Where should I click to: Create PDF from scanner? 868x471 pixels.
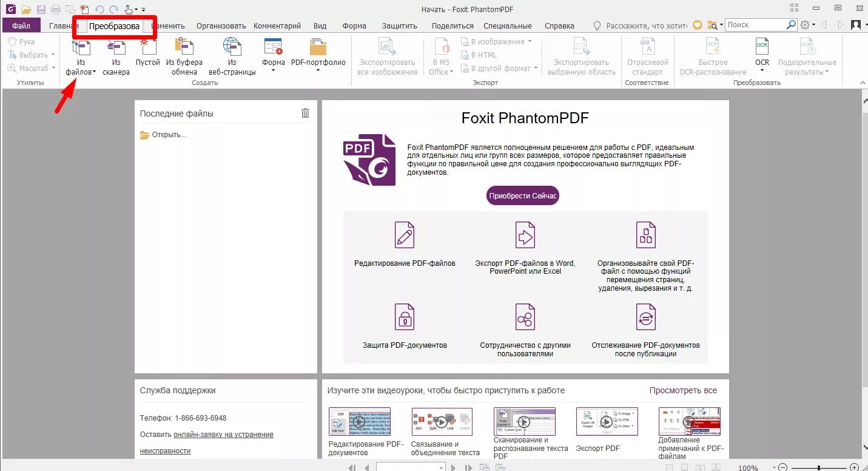[116, 56]
